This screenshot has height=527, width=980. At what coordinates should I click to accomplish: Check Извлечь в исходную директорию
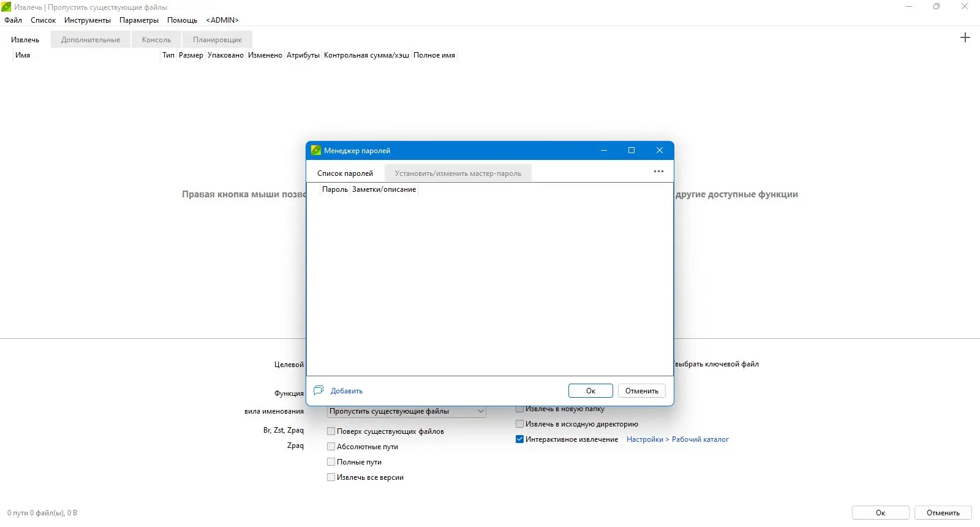pos(519,424)
